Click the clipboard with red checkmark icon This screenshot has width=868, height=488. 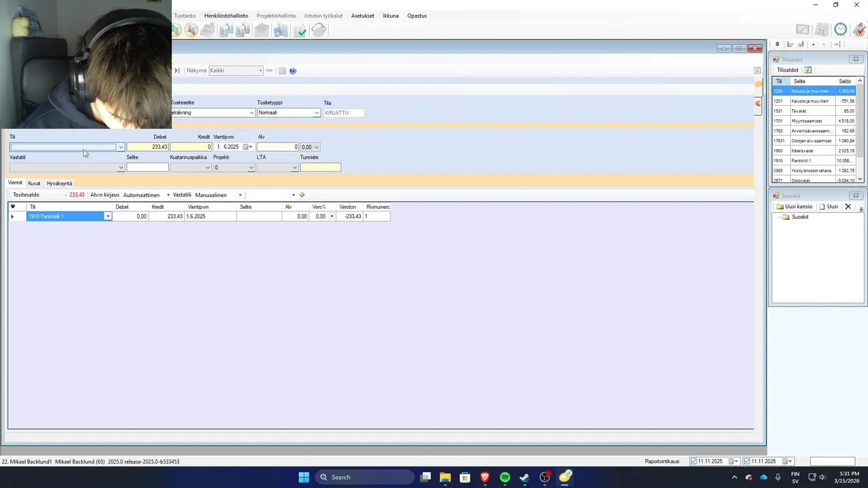[859, 29]
